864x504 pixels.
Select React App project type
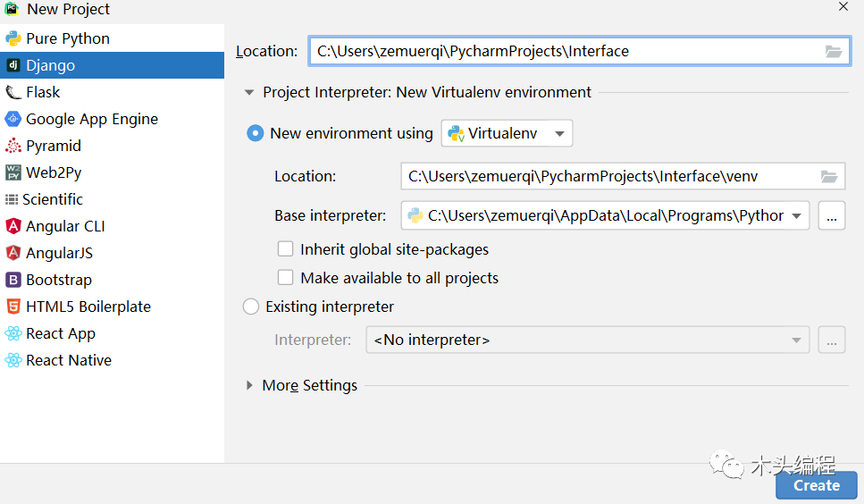(x=112, y=333)
